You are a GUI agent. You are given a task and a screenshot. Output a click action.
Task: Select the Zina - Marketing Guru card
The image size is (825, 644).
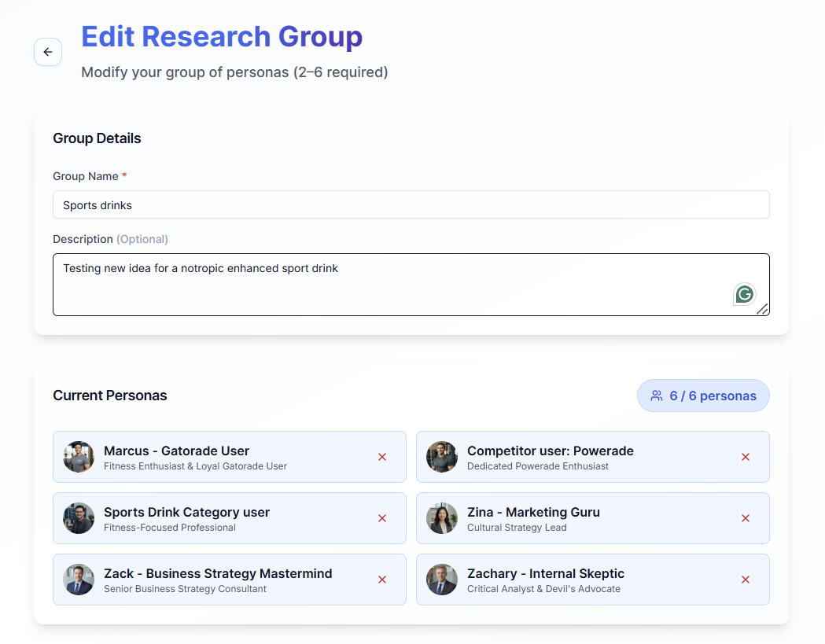coord(582,518)
